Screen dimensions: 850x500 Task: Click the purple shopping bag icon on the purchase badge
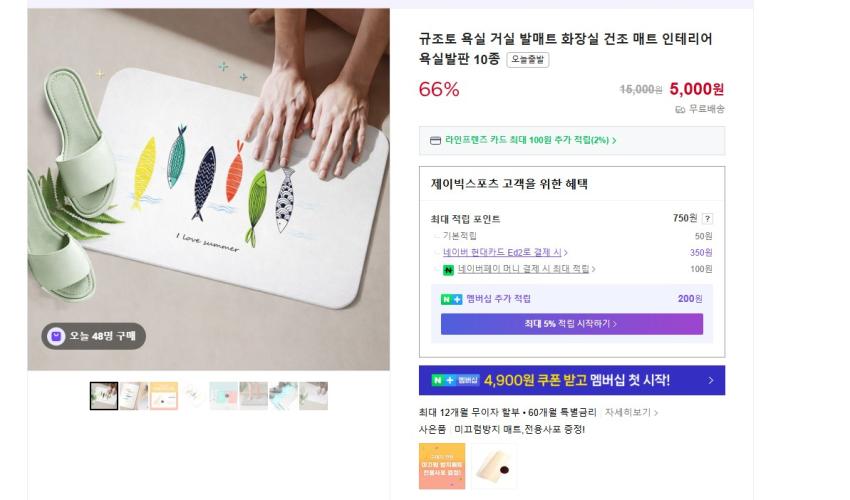56,336
